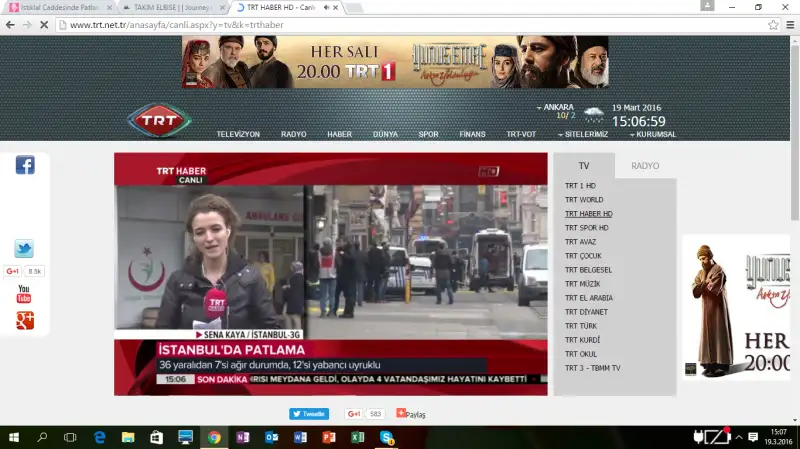The height and width of the screenshot is (449, 800).
Task: Open the DÜNYA menu item
Action: click(385, 134)
